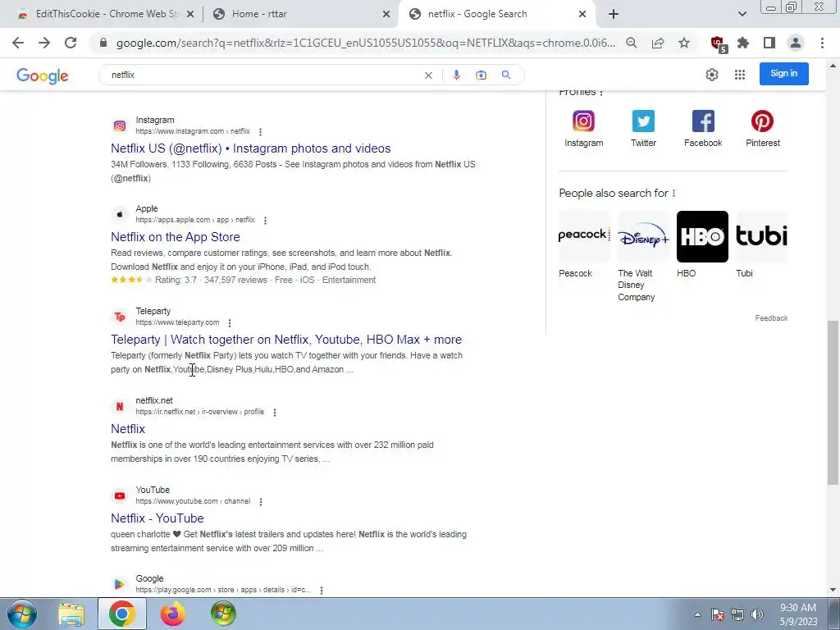Open Netflix's Pinterest profile icon
Image resolution: width=840 pixels, height=630 pixels.
[762, 121]
